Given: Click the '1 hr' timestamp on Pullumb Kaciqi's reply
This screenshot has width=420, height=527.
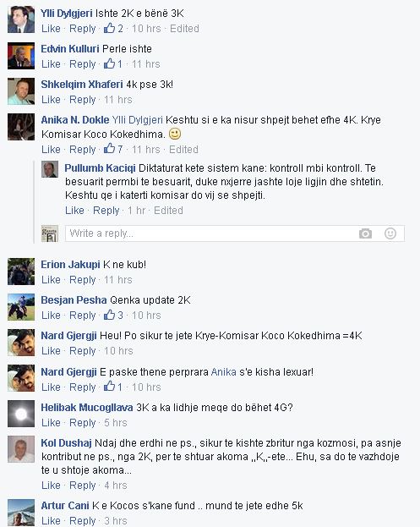Looking at the screenshot, I should pos(136,211).
